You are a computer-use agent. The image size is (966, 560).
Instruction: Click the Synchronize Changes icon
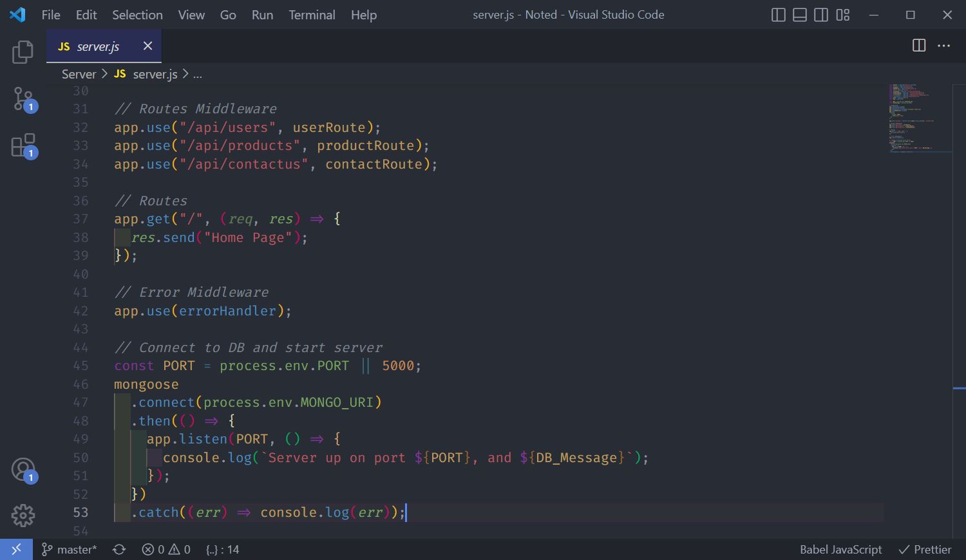pyautogui.click(x=119, y=549)
